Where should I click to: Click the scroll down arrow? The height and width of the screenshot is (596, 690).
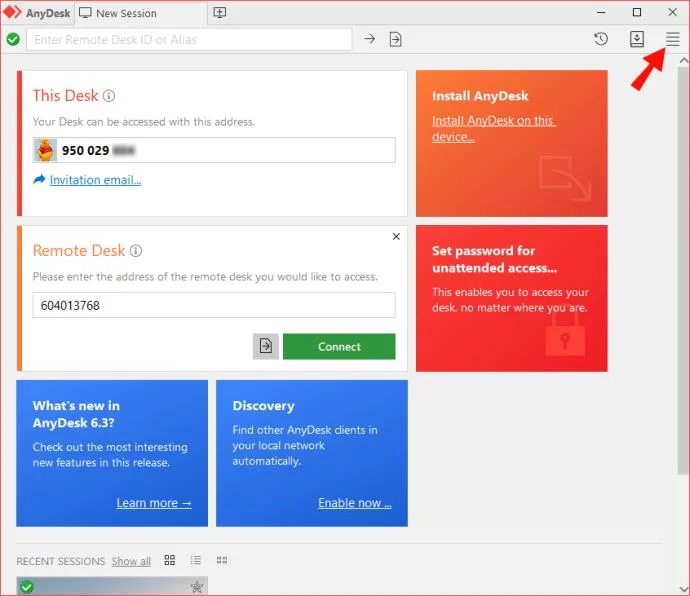683,589
